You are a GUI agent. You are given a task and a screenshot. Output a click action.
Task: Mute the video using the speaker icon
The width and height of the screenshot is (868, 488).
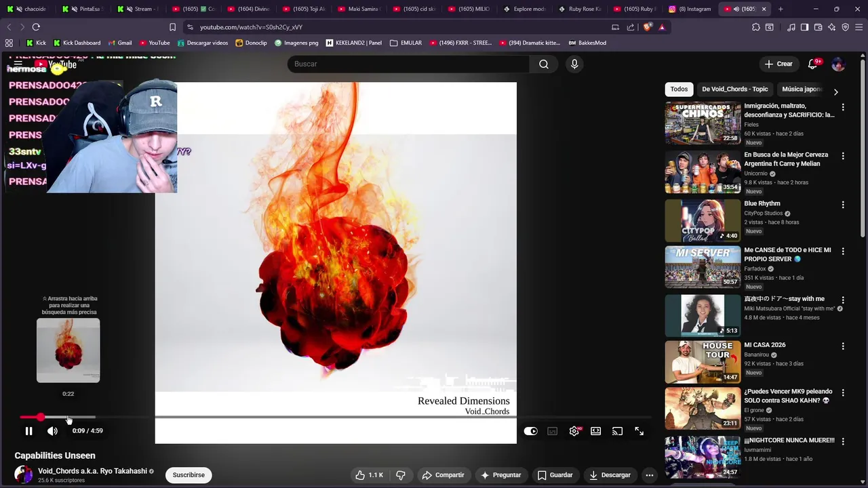pyautogui.click(x=52, y=431)
